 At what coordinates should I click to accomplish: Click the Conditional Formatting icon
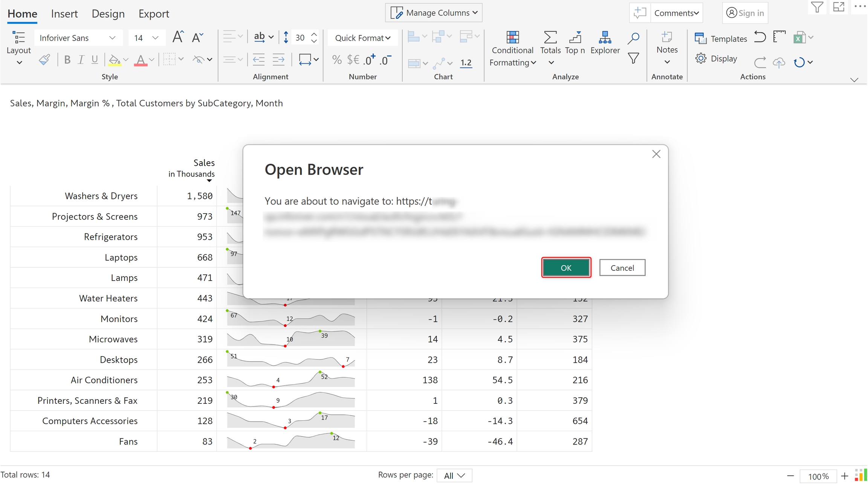[512, 38]
